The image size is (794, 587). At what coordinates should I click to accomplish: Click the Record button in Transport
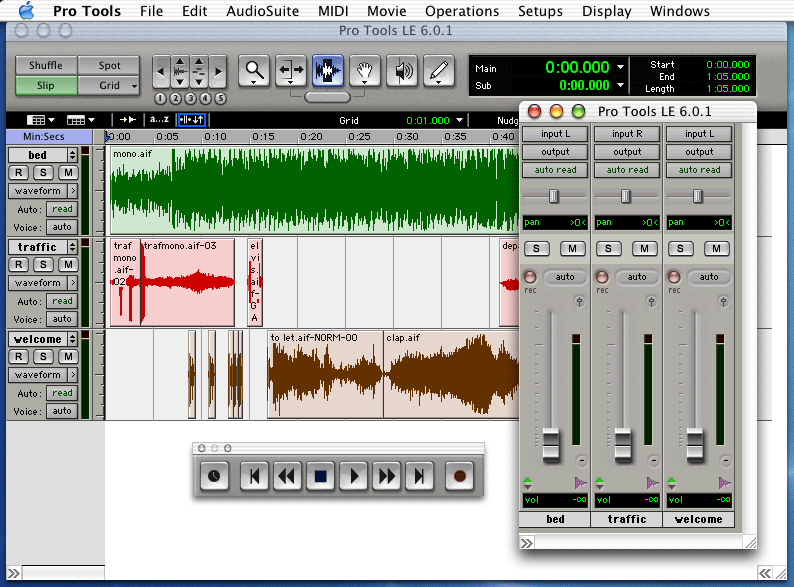(x=459, y=476)
